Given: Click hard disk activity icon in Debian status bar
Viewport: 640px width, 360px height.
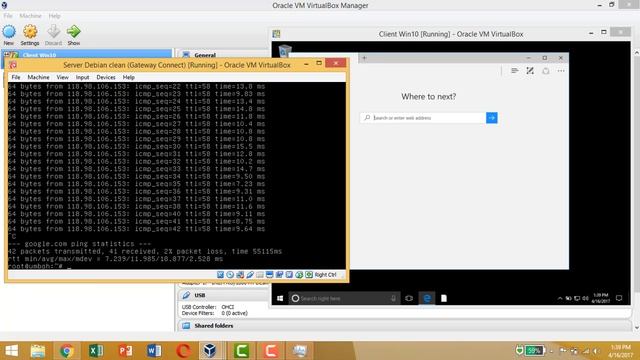Looking at the screenshot, I should [x=220, y=275].
